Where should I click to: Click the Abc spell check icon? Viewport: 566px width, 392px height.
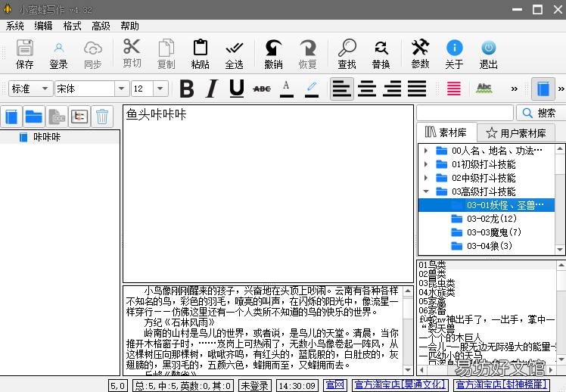[484, 89]
